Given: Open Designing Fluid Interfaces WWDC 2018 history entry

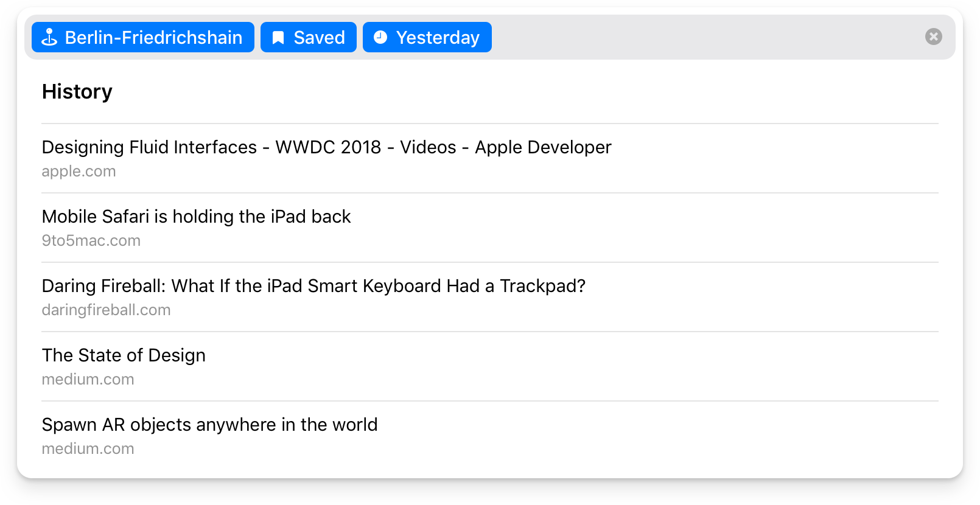Looking at the screenshot, I should (326, 147).
